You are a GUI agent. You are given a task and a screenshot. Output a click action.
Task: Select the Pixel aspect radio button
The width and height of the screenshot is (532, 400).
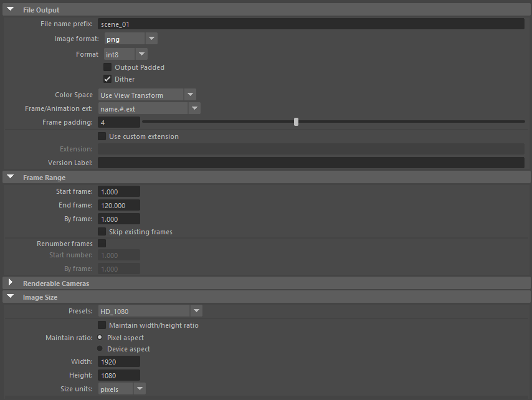(100, 337)
